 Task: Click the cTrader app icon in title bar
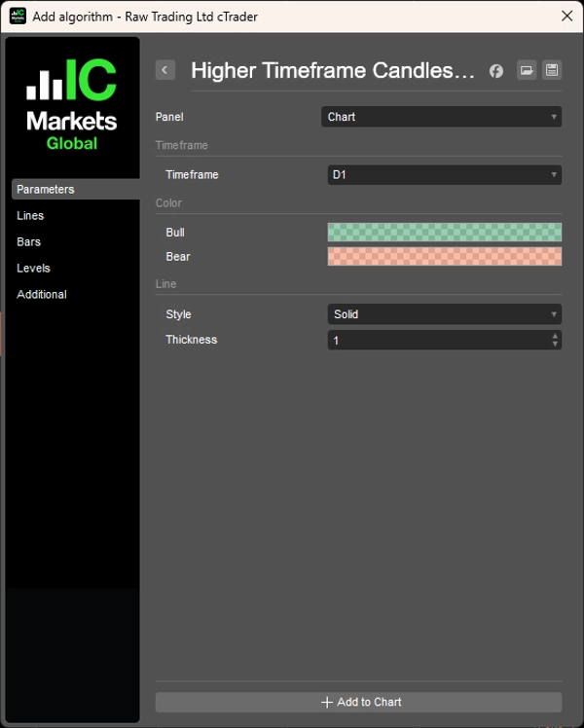[18, 17]
